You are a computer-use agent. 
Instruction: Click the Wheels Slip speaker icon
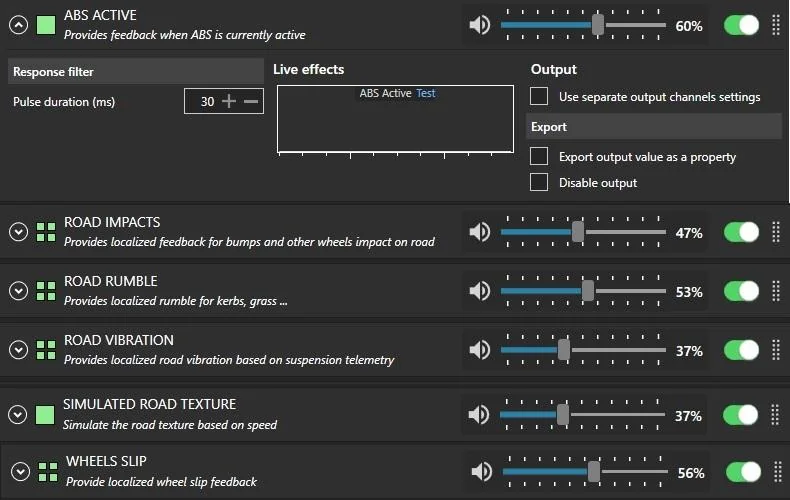point(482,472)
